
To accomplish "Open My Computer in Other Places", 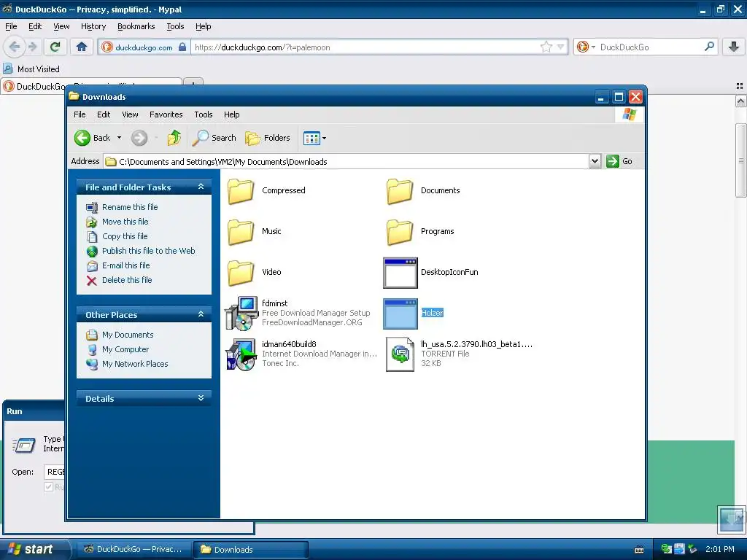I will [x=125, y=349].
